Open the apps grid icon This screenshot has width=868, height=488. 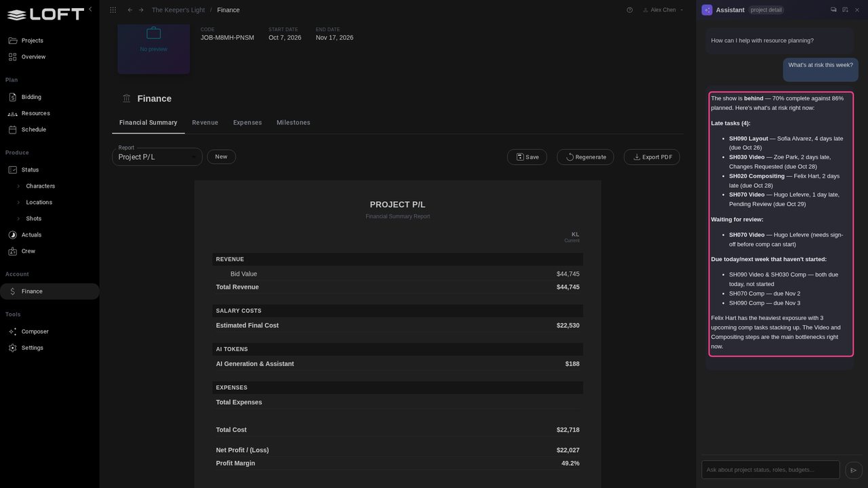(113, 10)
